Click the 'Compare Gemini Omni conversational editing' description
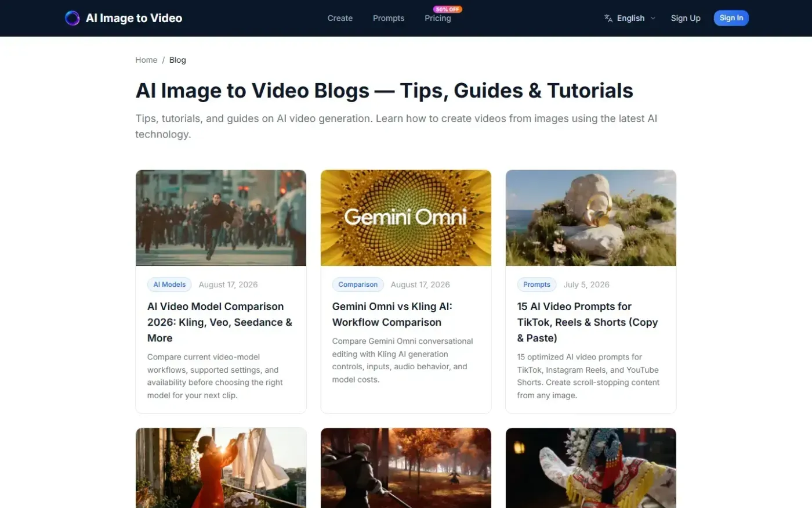812x508 pixels. click(x=403, y=360)
